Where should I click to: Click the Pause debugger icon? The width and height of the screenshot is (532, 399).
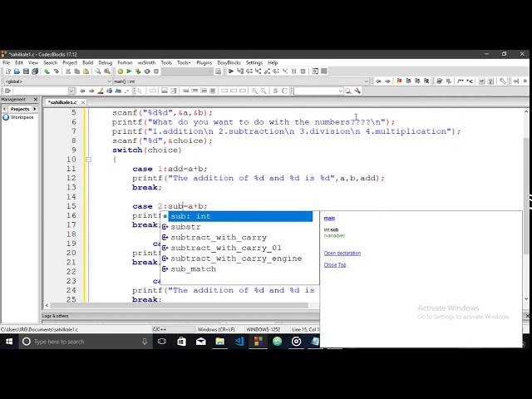tap(293, 71)
